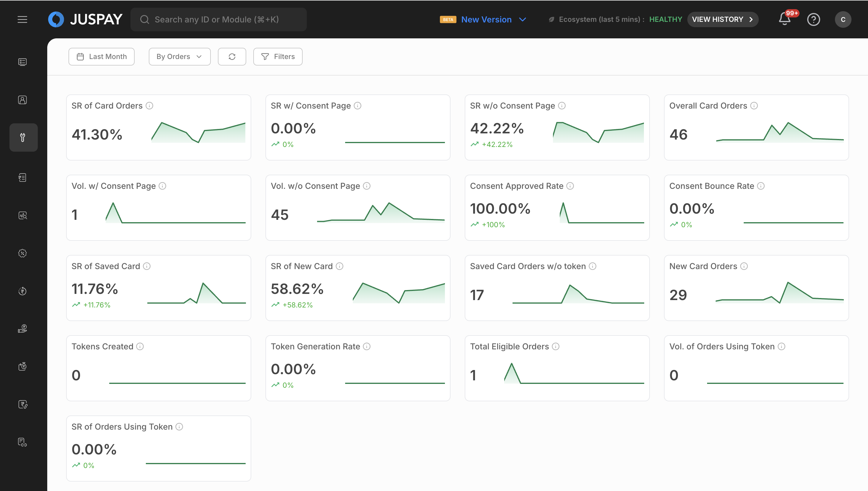Viewport: 868px width, 491px height.
Task: Click the search ID or Module field
Action: point(218,19)
